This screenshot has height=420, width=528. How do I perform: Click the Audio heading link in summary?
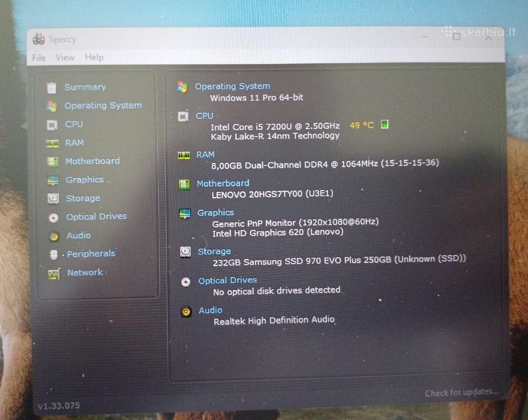(211, 310)
